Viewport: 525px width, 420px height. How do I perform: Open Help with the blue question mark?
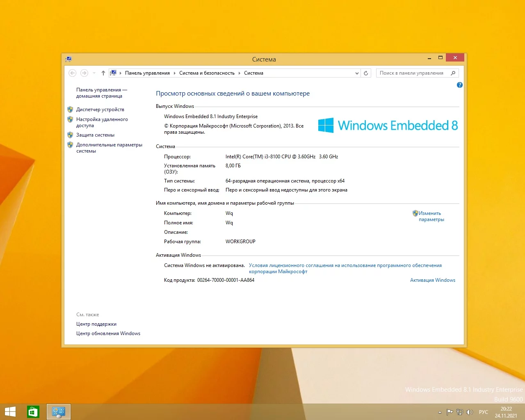(x=460, y=85)
